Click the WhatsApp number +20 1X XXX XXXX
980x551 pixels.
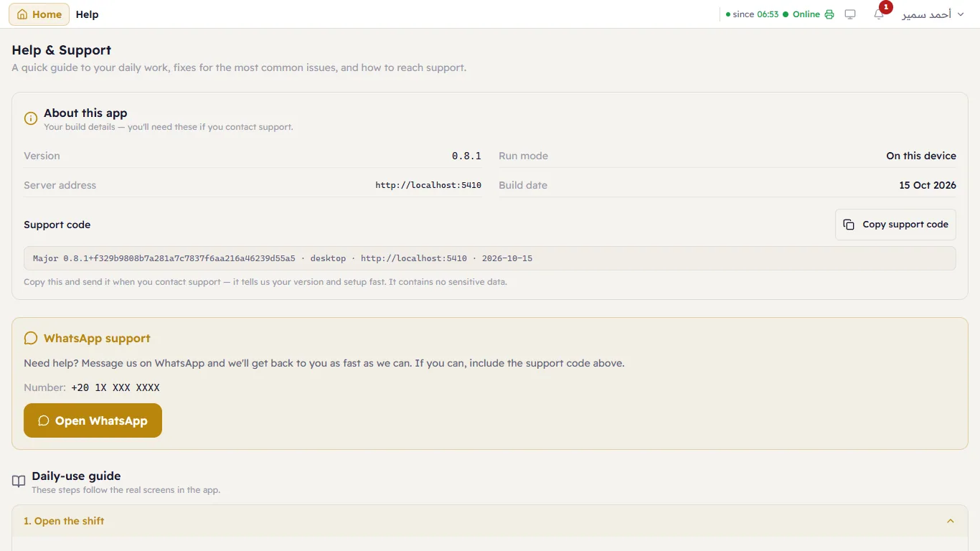point(116,387)
